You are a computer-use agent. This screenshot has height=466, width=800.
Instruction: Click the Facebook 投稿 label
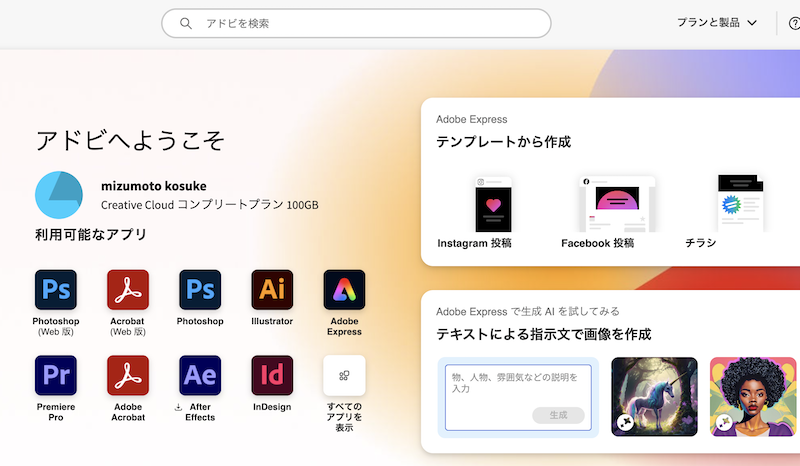pyautogui.click(x=597, y=243)
